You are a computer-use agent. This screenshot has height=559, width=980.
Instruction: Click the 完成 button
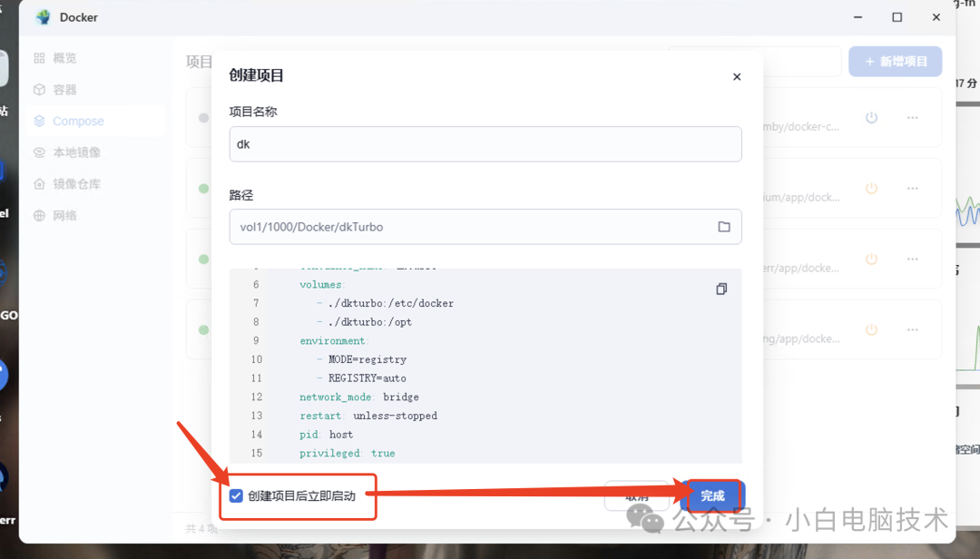[x=712, y=495]
